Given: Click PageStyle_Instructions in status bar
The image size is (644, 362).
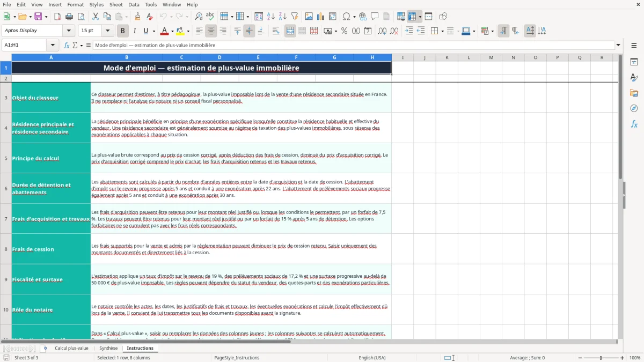Looking at the screenshot, I should (x=237, y=358).
